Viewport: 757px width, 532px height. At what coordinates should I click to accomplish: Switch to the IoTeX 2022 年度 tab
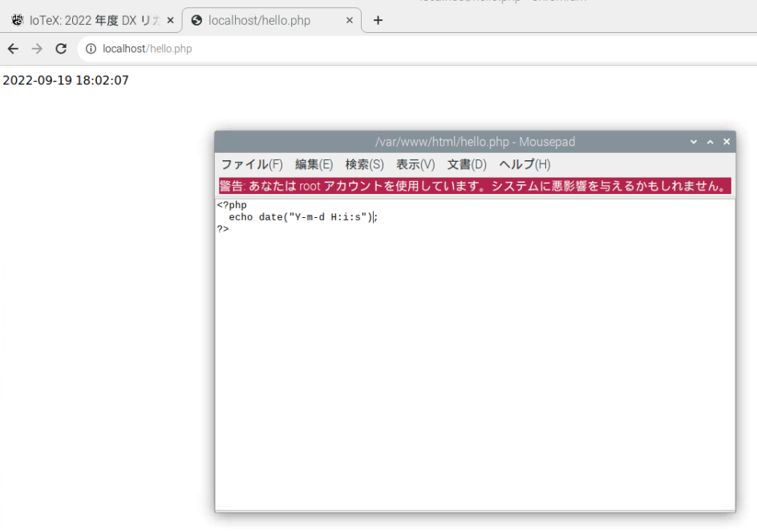(88, 20)
